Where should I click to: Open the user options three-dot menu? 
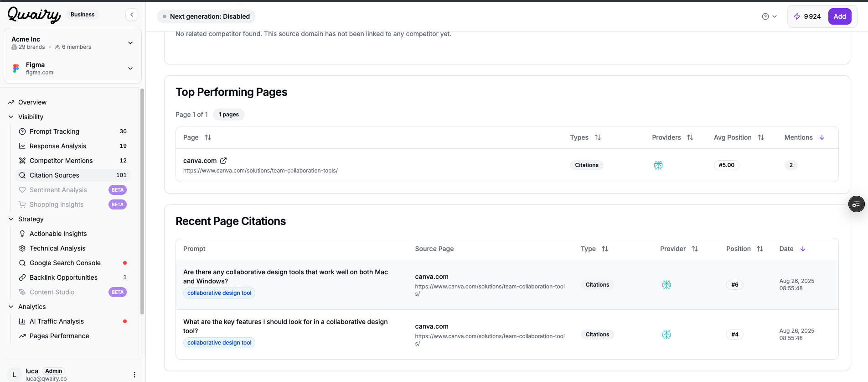(134, 375)
